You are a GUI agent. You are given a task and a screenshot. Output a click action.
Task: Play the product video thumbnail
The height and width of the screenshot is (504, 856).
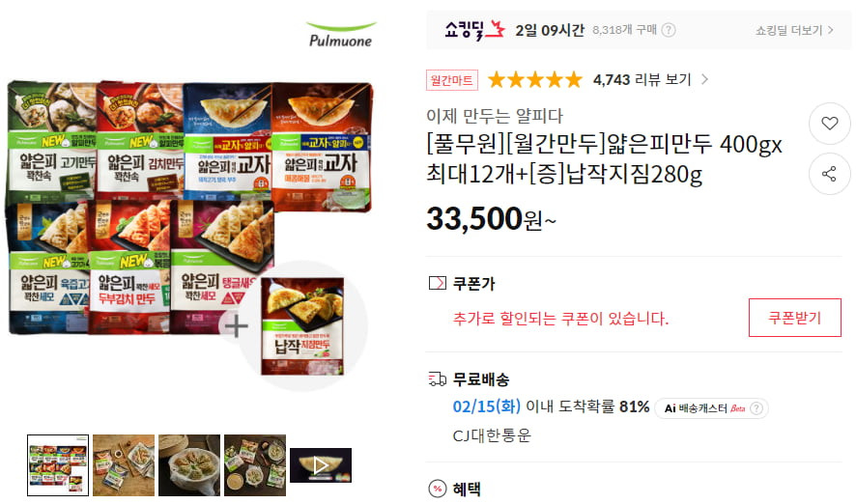(321, 465)
